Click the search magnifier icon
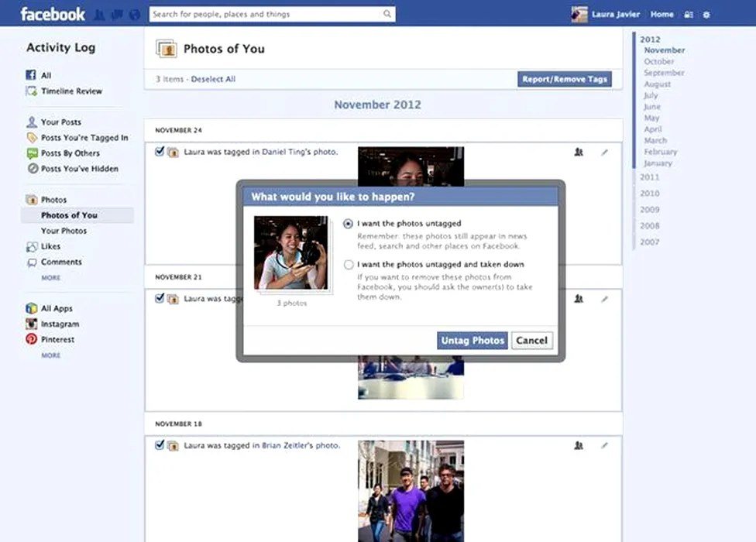 click(387, 14)
